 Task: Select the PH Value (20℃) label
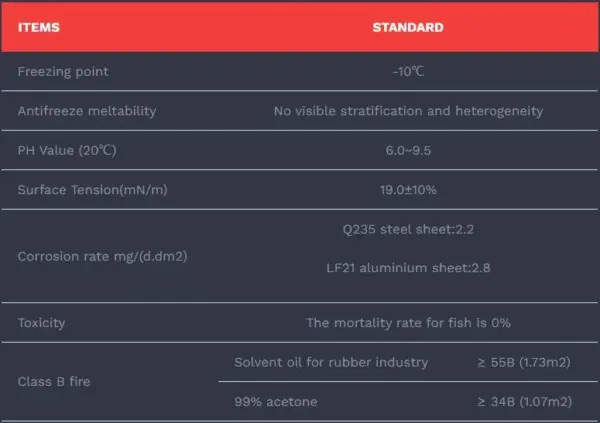(x=68, y=150)
